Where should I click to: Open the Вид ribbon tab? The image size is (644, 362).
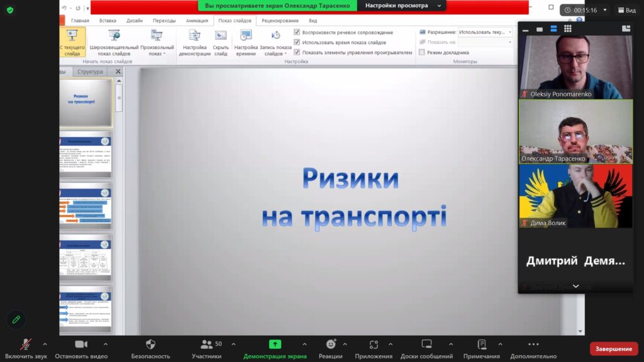click(313, 21)
